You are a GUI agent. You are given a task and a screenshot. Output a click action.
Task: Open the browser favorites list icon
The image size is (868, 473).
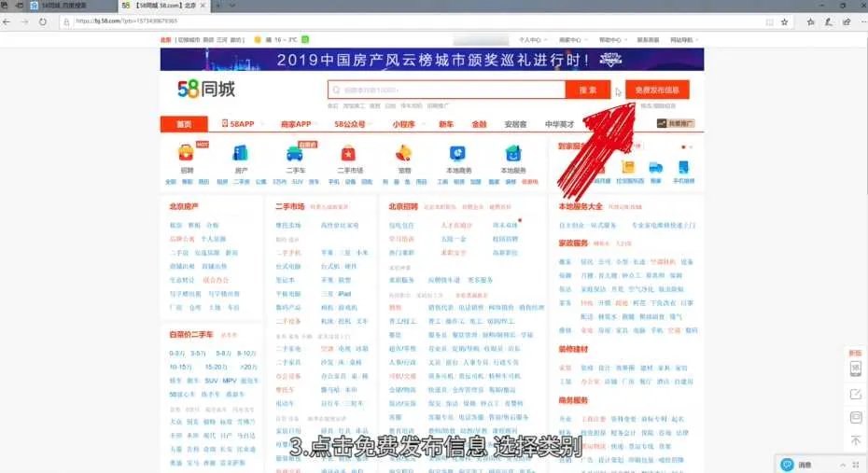point(810,21)
